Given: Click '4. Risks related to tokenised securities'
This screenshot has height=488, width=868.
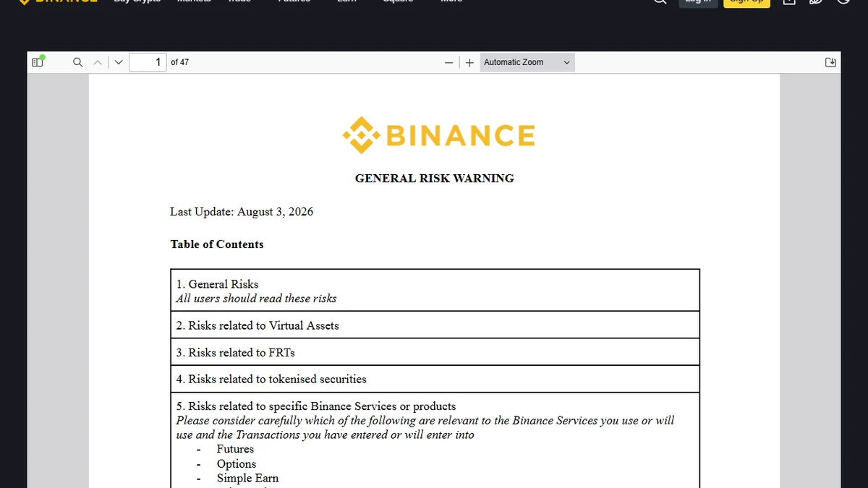Looking at the screenshot, I should click(271, 379).
